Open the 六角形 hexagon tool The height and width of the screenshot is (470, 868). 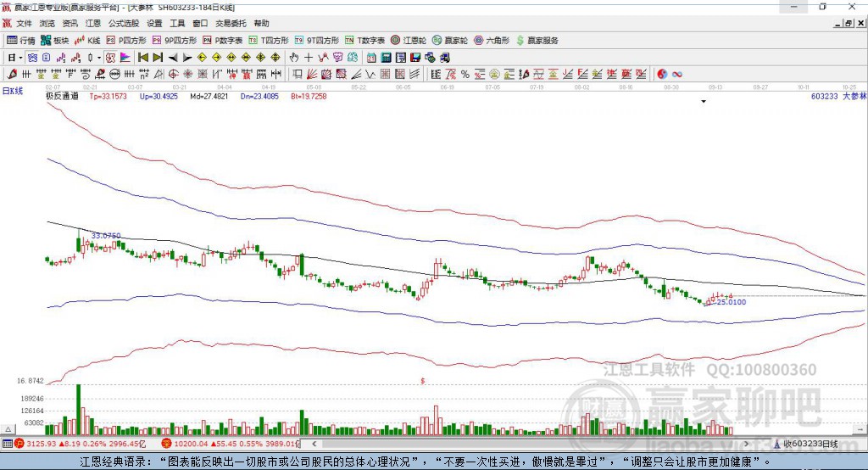click(x=492, y=41)
